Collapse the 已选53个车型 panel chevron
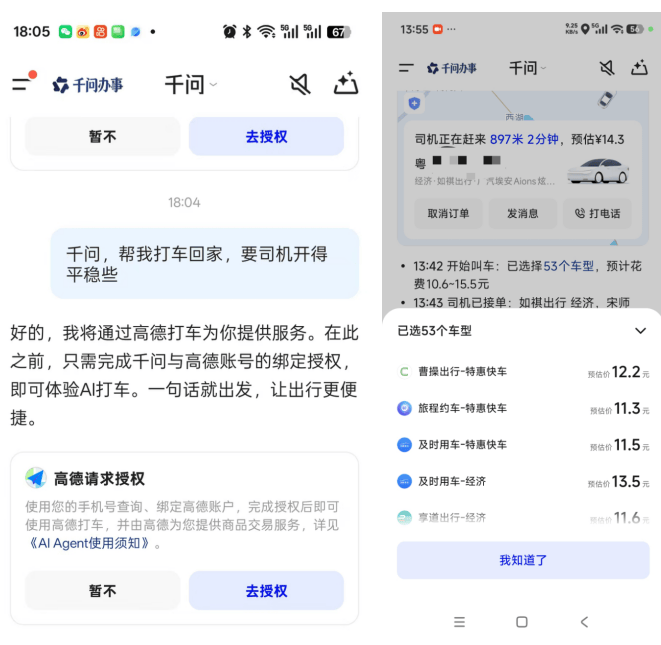This screenshot has width=661, height=645. 640,331
